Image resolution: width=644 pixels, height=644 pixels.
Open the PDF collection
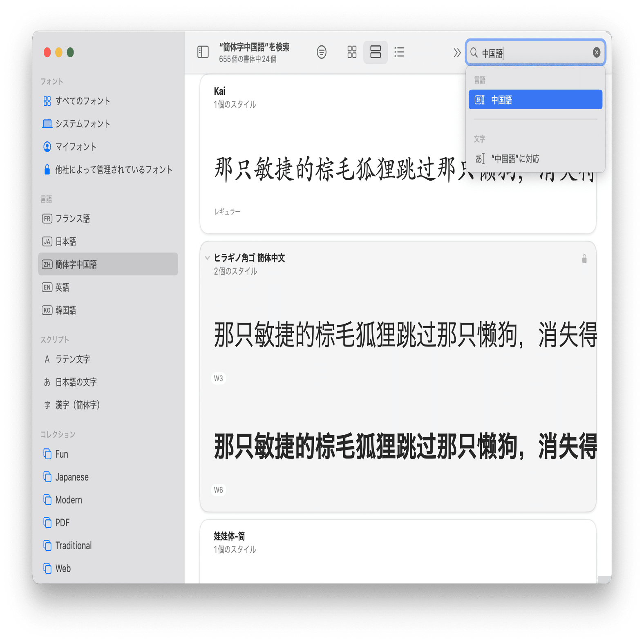point(108,523)
